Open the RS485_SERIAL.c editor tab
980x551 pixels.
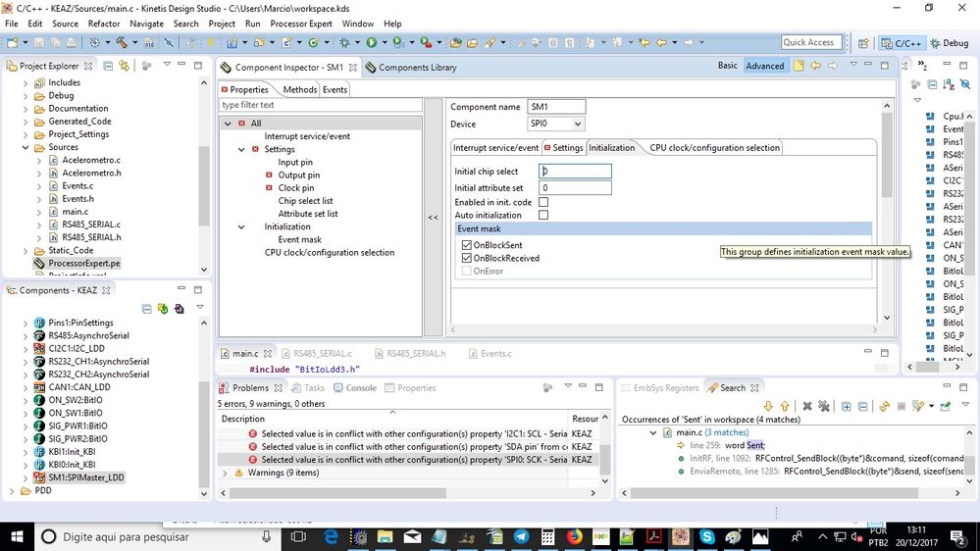pos(317,354)
